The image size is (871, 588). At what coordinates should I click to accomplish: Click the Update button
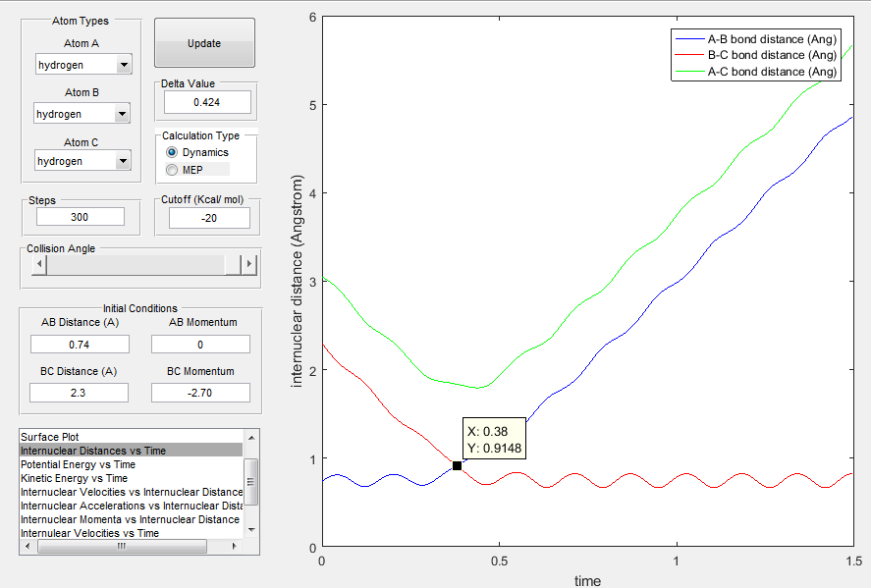click(204, 43)
